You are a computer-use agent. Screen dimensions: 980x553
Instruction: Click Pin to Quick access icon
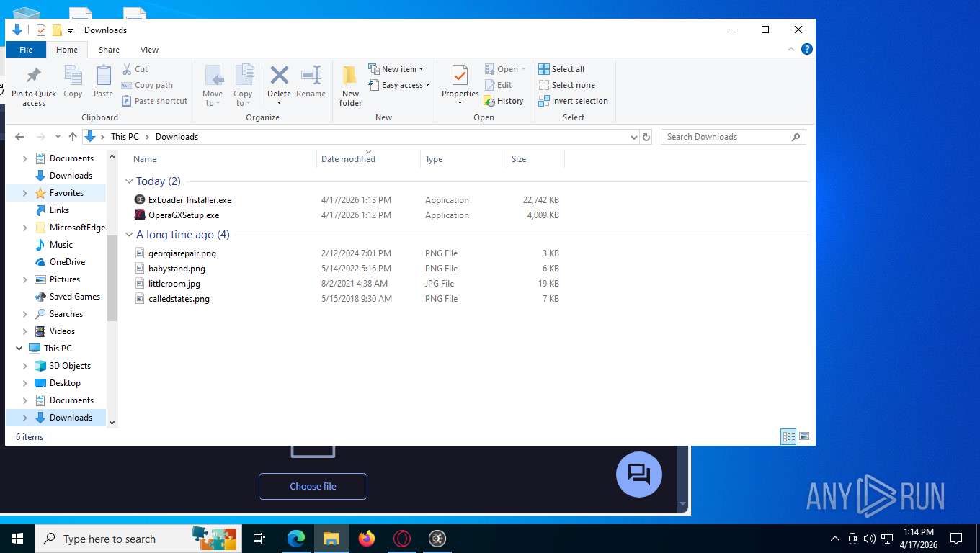[x=33, y=75]
